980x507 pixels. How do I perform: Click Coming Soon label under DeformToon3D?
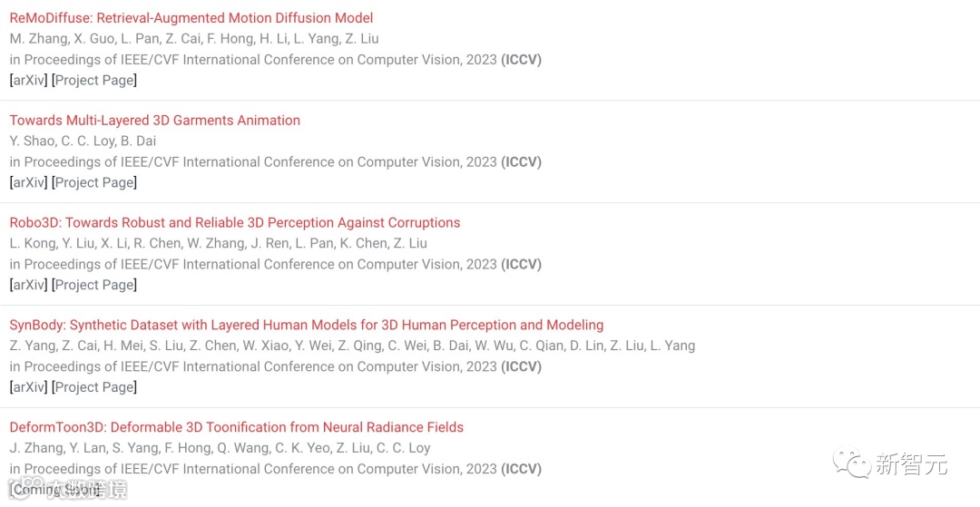[56, 490]
